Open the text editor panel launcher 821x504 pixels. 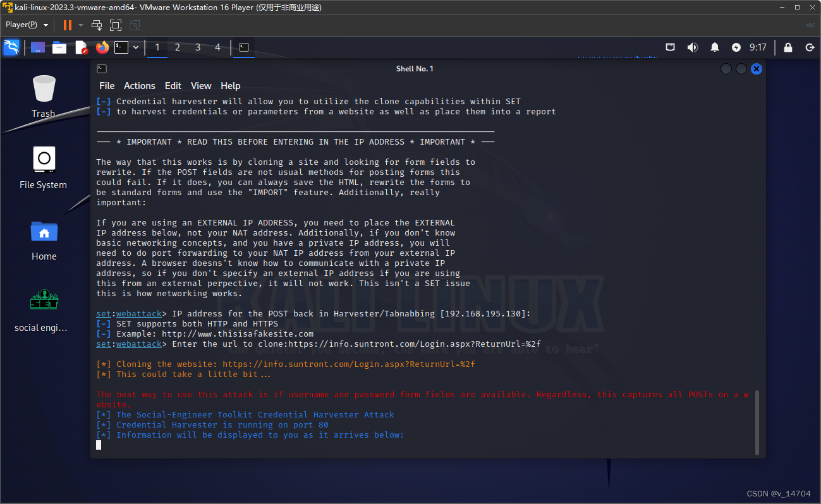coord(81,47)
